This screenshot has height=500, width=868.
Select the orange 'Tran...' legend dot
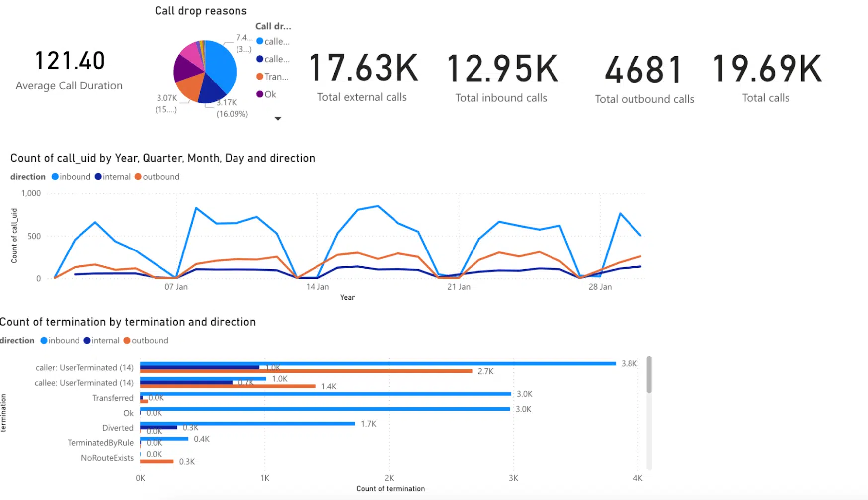tap(260, 77)
